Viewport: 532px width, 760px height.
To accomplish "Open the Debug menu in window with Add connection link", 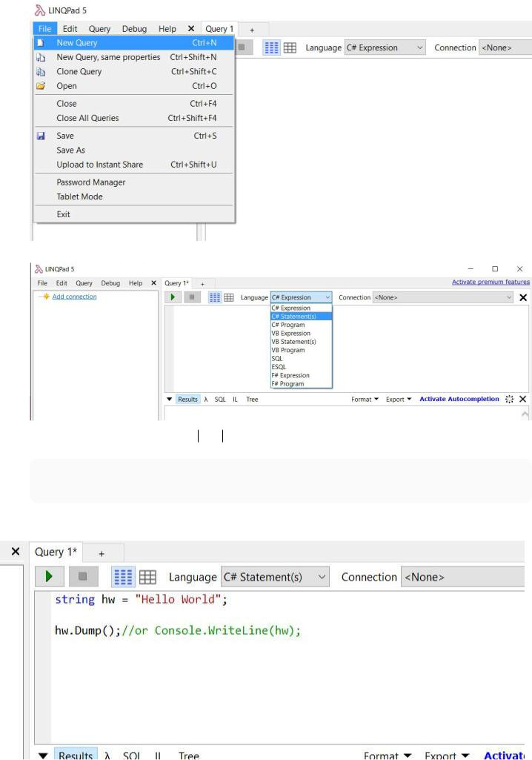I will 110,283.
